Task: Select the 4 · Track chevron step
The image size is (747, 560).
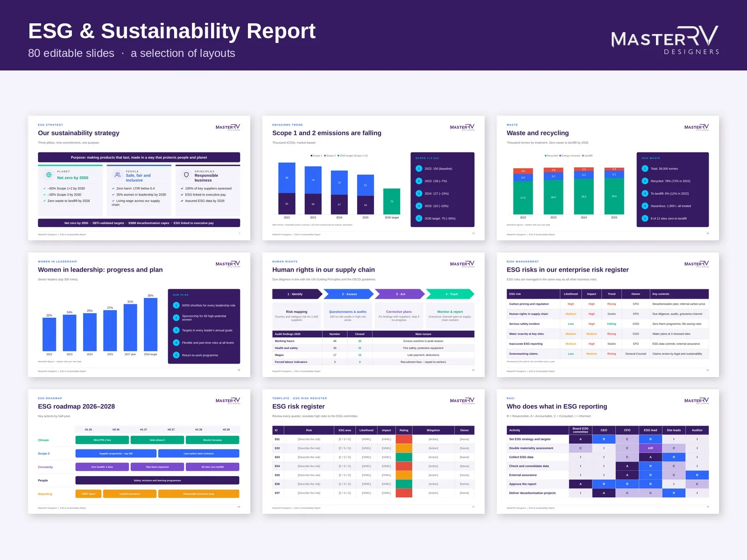Action: click(x=451, y=294)
